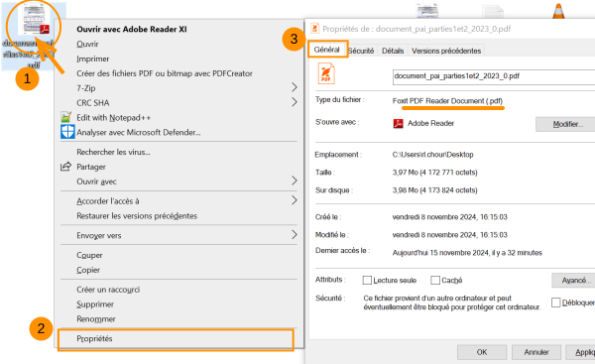The width and height of the screenshot is (595, 364).
Task: Click the Foxit PDF icon in properties
Action: click(x=326, y=73)
